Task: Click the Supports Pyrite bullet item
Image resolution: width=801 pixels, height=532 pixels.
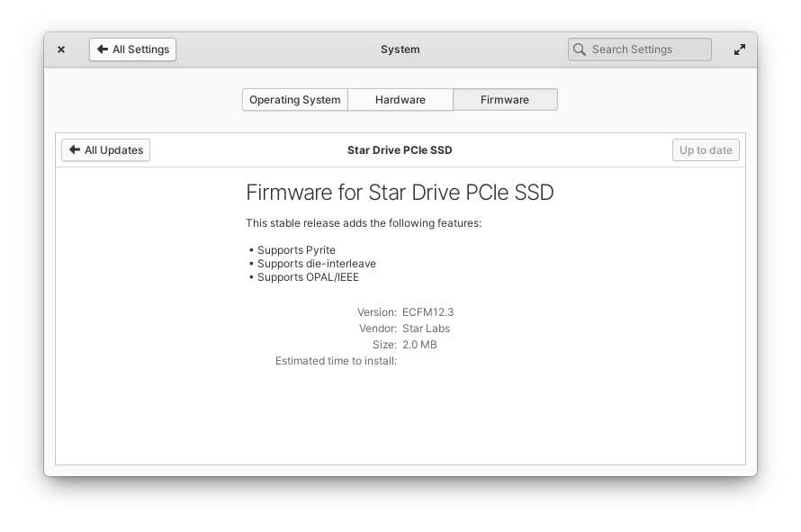Action: 295,250
